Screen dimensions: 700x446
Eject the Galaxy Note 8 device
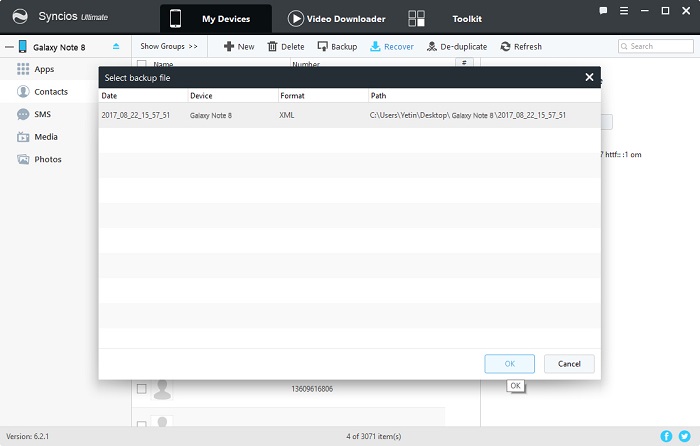coord(116,46)
